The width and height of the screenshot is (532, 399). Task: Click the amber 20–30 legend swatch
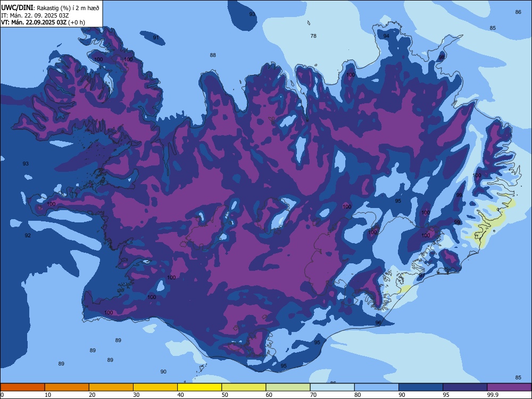coord(111,387)
